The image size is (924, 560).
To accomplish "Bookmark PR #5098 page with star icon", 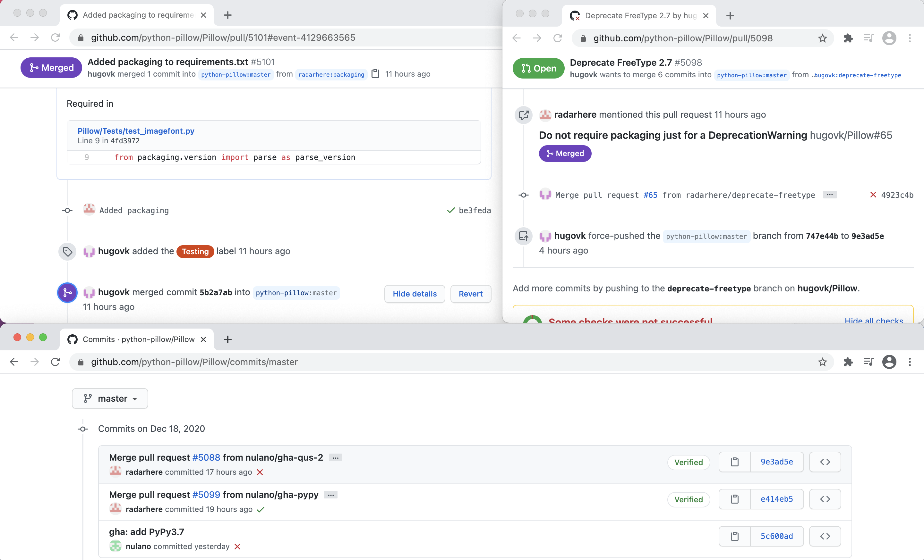I will click(x=822, y=38).
